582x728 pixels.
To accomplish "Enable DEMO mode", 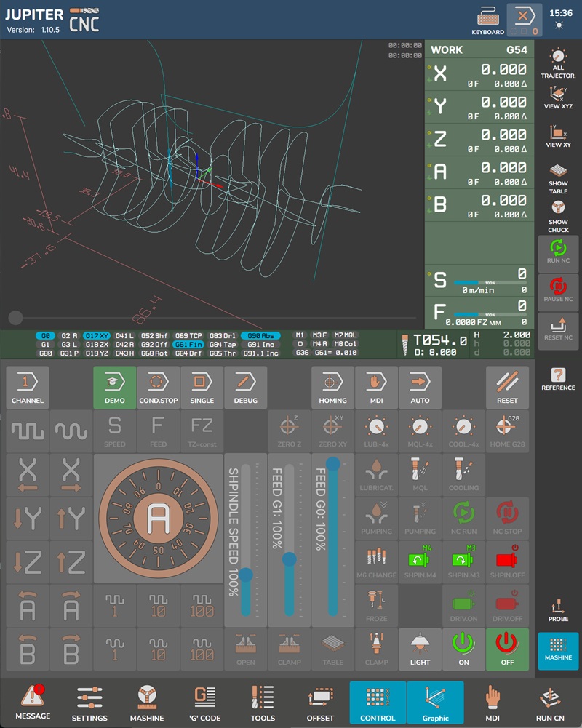I will tap(114, 387).
